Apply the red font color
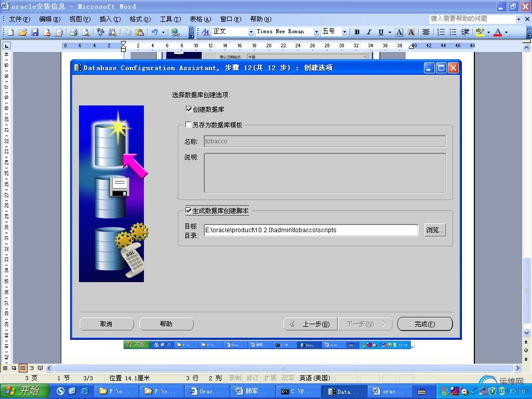This screenshot has width=532, height=399. (x=498, y=32)
